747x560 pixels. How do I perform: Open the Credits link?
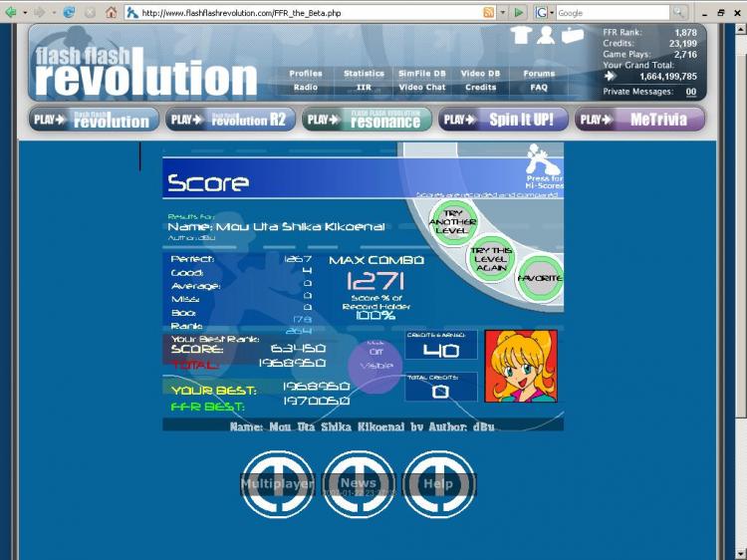(481, 88)
